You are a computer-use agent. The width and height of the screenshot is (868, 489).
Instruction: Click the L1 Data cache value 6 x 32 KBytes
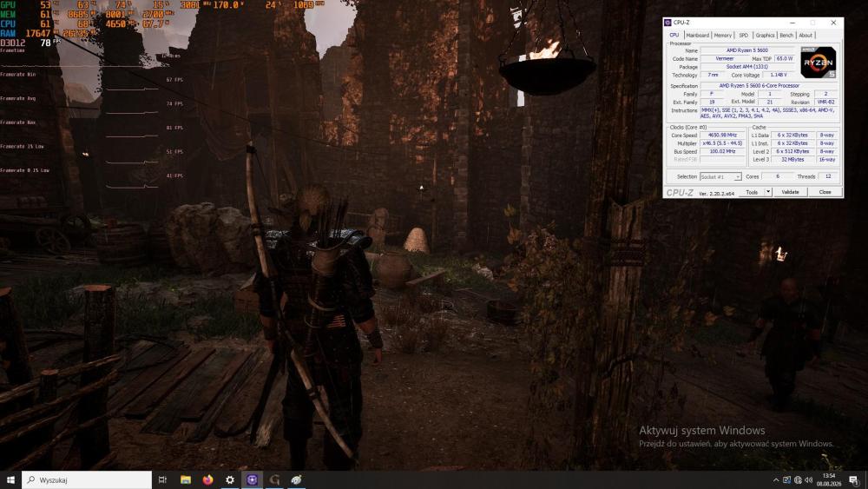(x=792, y=135)
